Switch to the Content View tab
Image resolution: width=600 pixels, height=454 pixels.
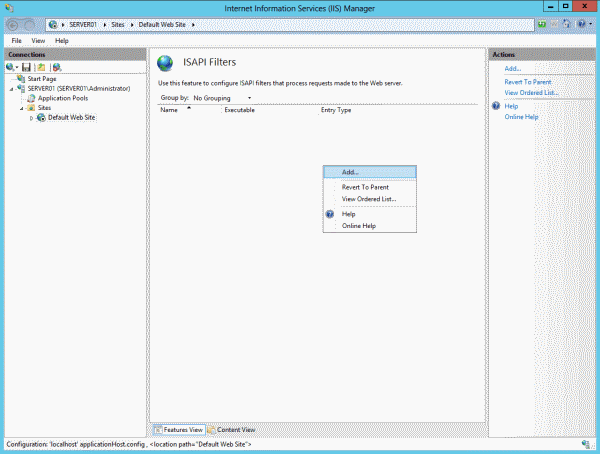[232, 430]
